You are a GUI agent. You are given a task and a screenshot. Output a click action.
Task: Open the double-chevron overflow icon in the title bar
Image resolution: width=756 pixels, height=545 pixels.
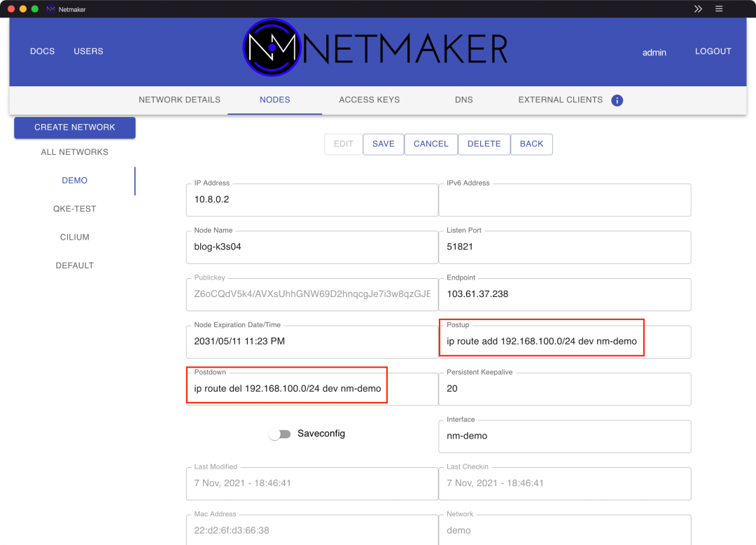[x=698, y=8]
